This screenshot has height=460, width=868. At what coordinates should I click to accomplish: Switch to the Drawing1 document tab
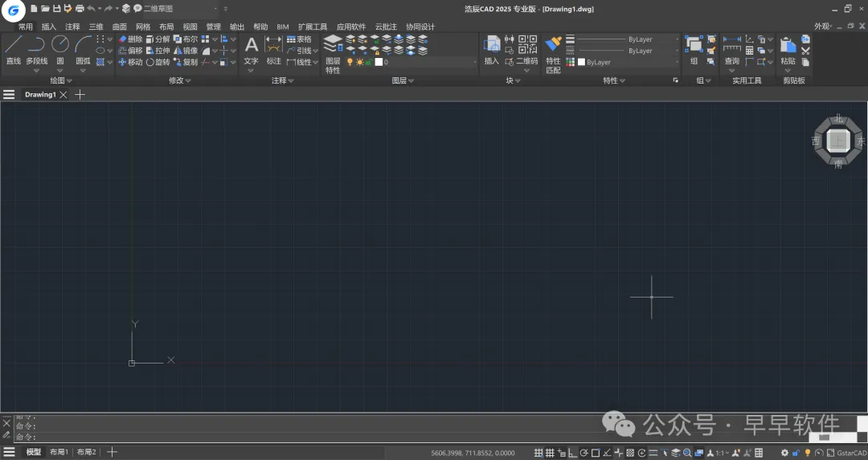tap(40, 94)
